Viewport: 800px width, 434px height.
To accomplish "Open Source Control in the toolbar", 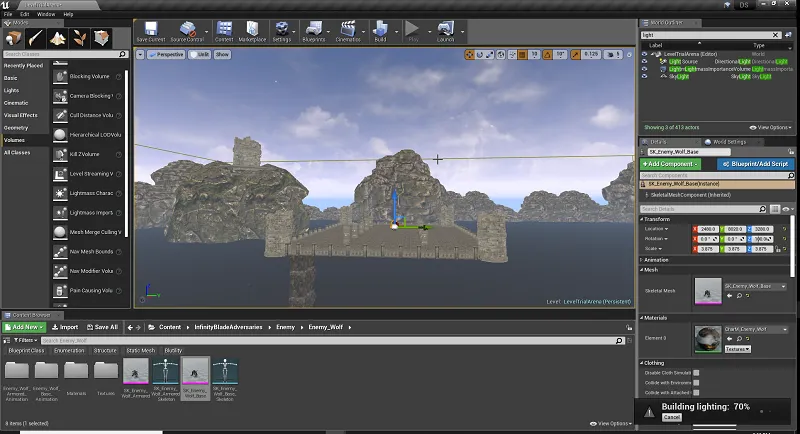I will (x=187, y=32).
